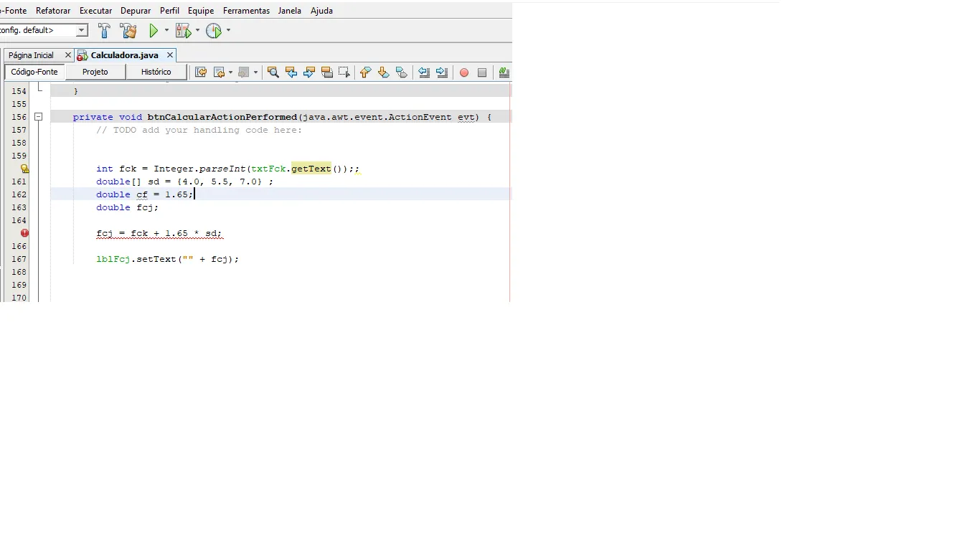
Task: Select the Calculadora.java tab
Action: click(x=125, y=55)
